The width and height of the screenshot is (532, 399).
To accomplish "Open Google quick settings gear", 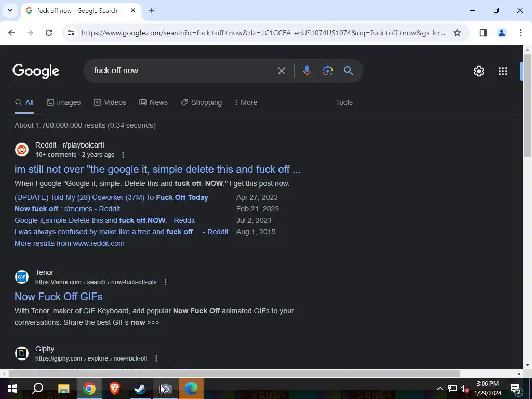I will (478, 71).
